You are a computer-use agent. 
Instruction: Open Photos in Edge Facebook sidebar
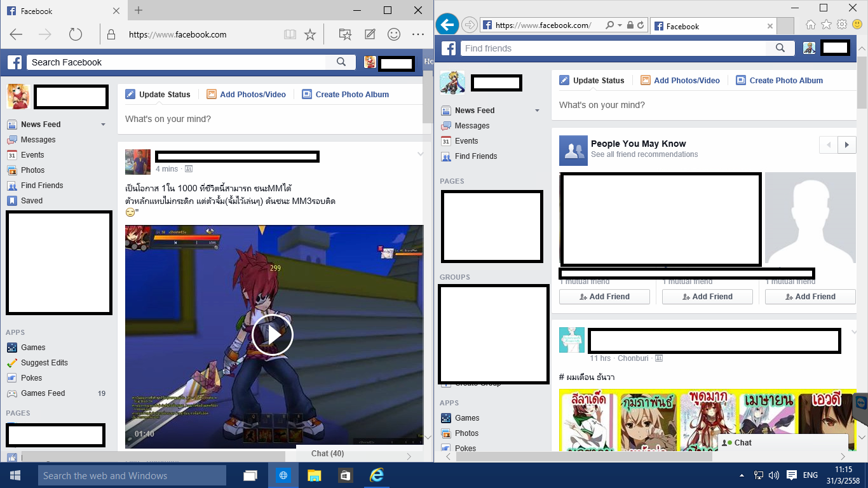[32, 170]
